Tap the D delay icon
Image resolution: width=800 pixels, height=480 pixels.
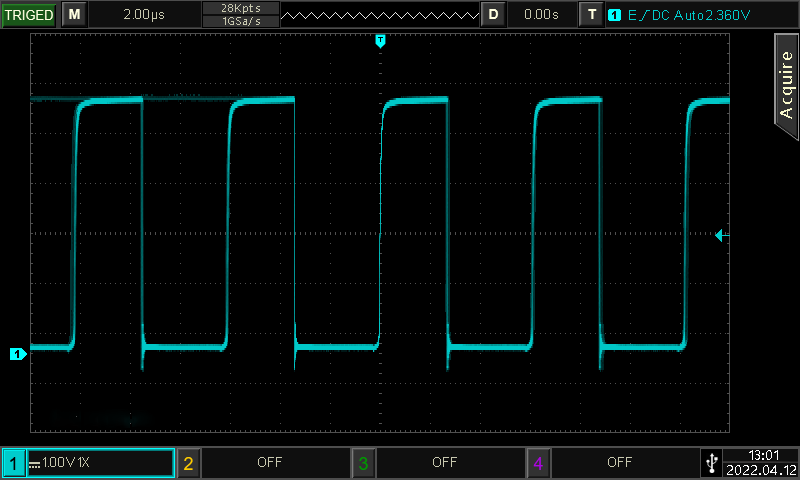point(493,15)
